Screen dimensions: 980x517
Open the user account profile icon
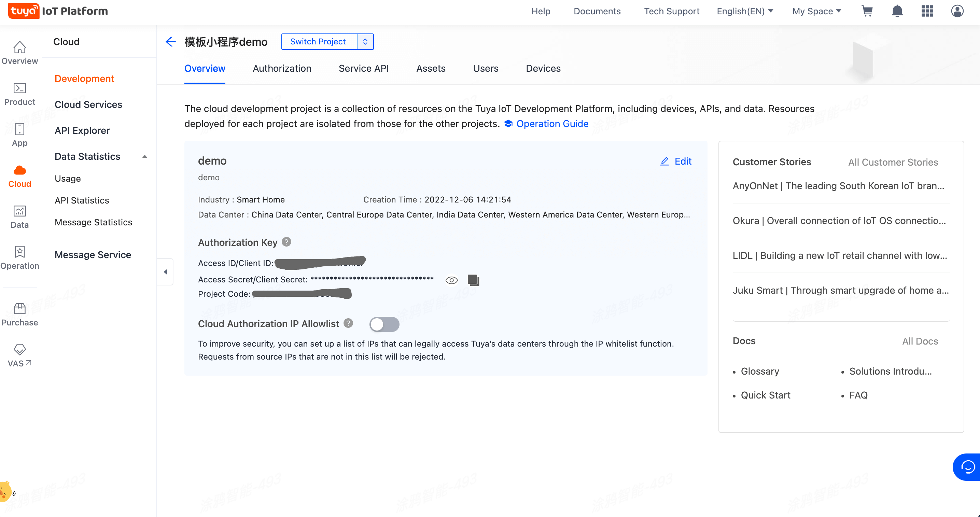pos(957,11)
